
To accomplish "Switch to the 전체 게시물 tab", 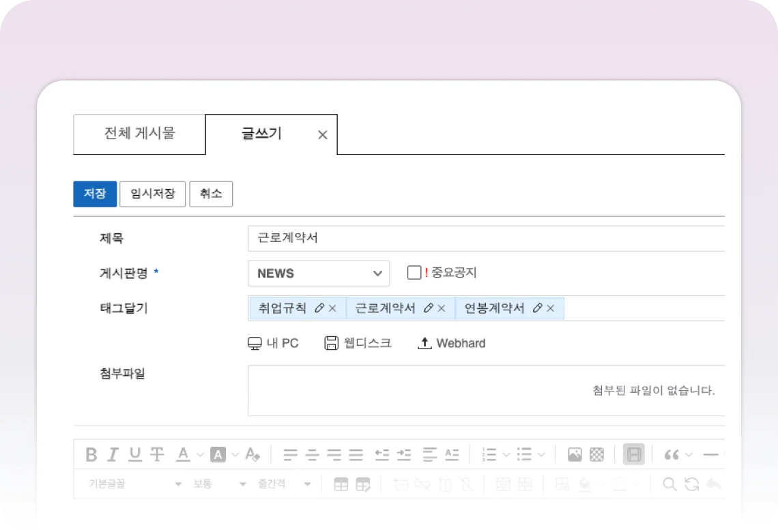I will pos(139,134).
